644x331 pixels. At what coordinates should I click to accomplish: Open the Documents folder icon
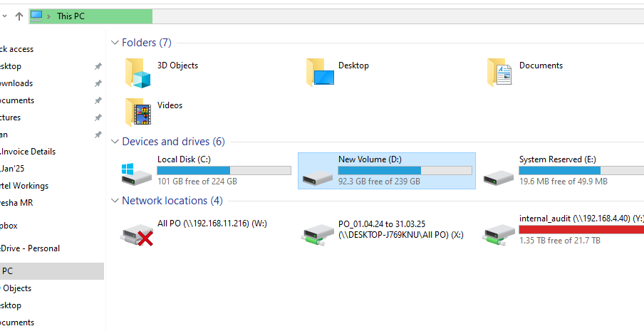499,72
